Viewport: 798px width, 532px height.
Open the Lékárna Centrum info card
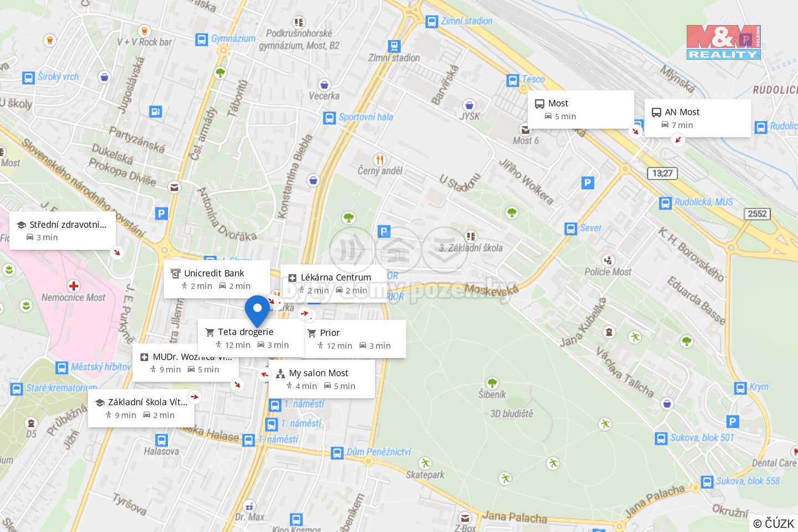click(334, 284)
